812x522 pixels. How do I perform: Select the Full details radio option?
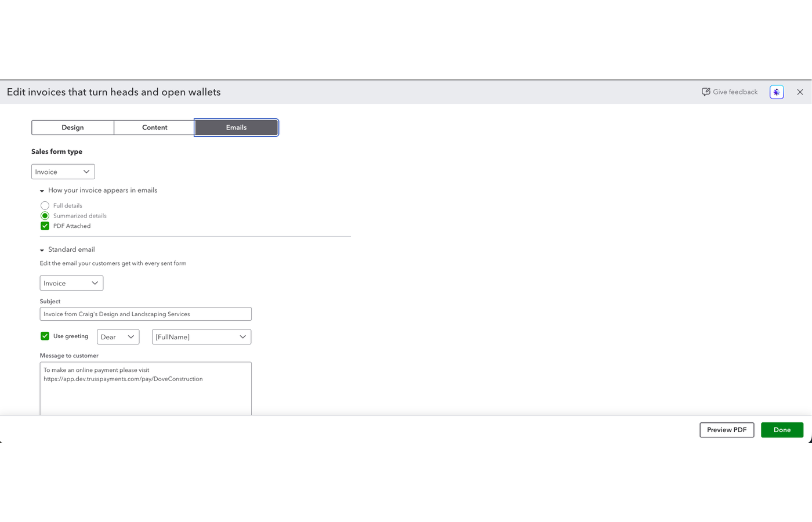[x=45, y=205]
